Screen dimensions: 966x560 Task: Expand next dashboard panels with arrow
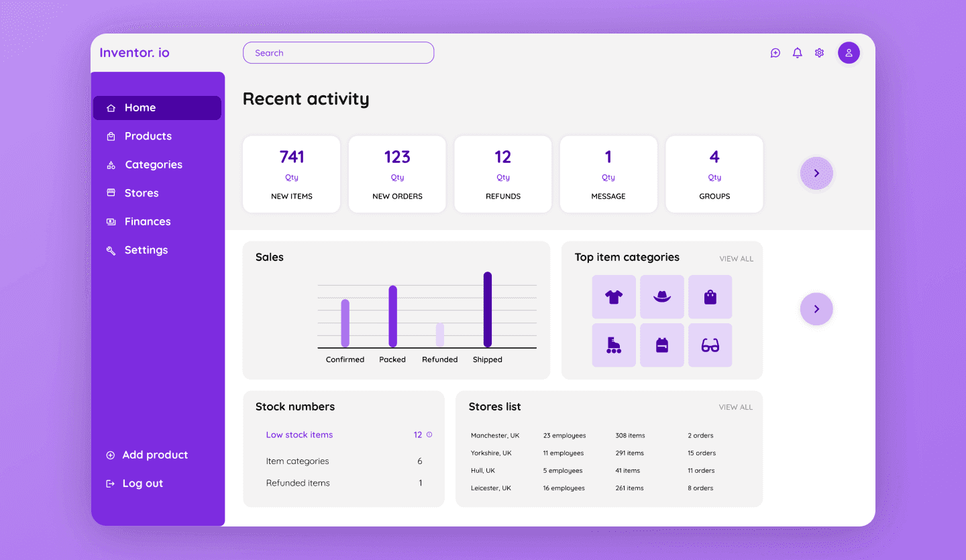816,309
